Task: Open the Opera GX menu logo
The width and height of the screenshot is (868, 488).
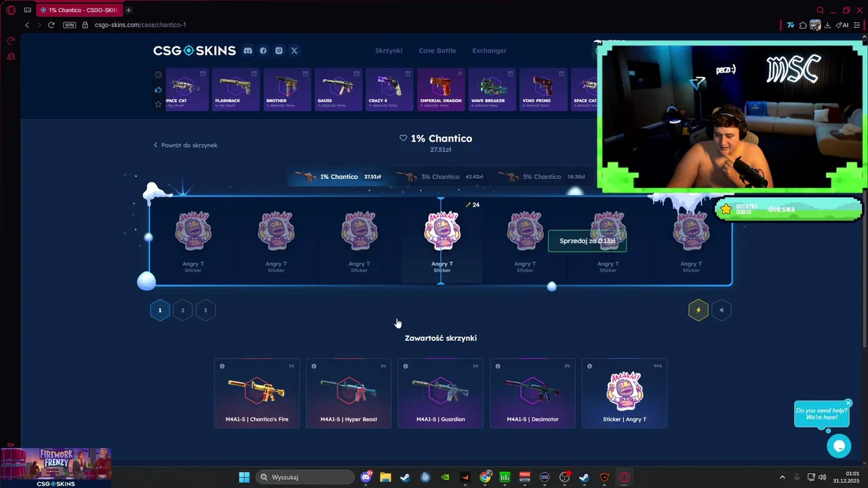Action: pos(11,10)
